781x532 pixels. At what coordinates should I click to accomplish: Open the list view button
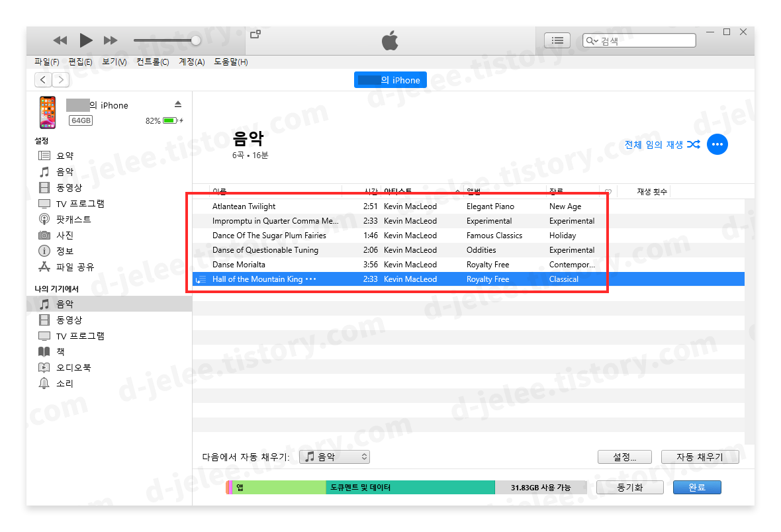pyautogui.click(x=557, y=40)
